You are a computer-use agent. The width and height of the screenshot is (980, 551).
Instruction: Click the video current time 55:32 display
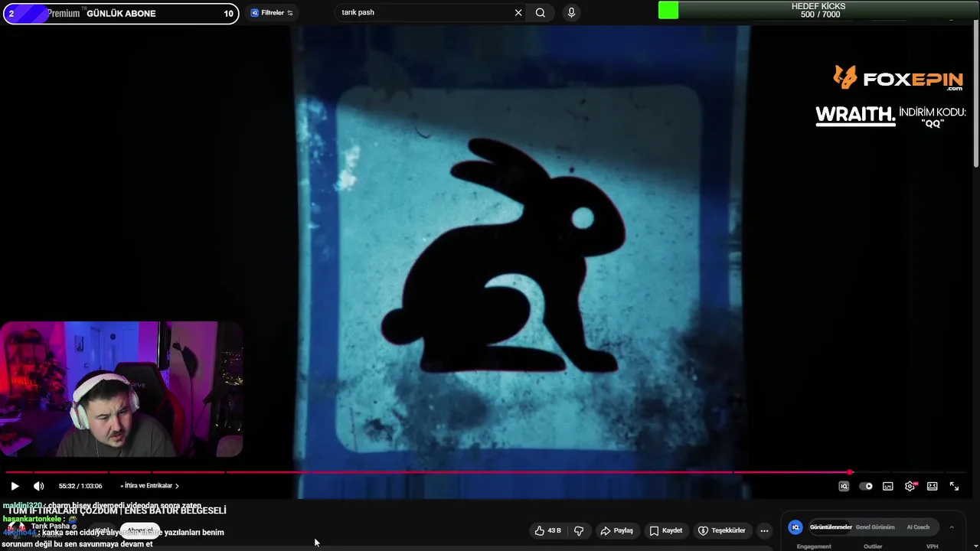click(80, 486)
